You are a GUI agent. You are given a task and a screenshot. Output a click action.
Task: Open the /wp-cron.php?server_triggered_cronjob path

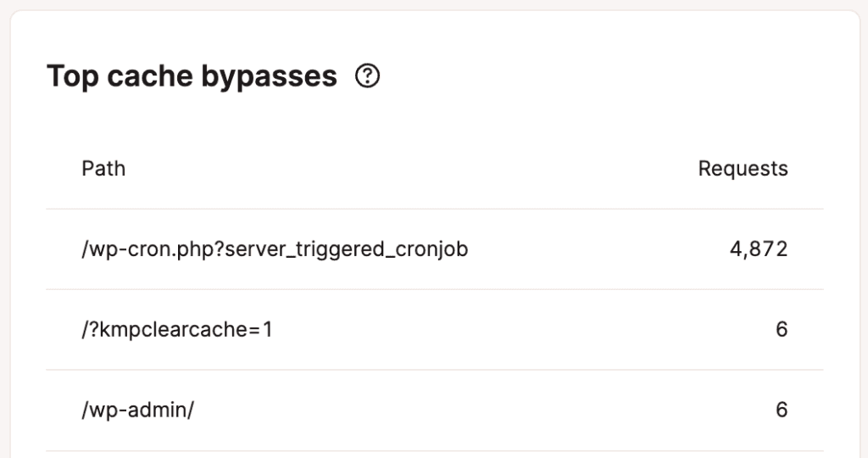275,249
